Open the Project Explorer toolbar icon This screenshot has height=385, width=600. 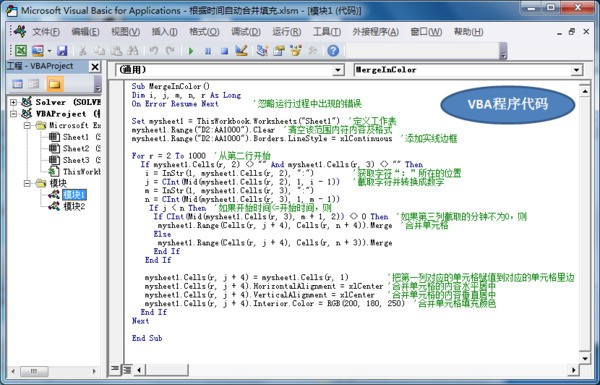point(262,51)
